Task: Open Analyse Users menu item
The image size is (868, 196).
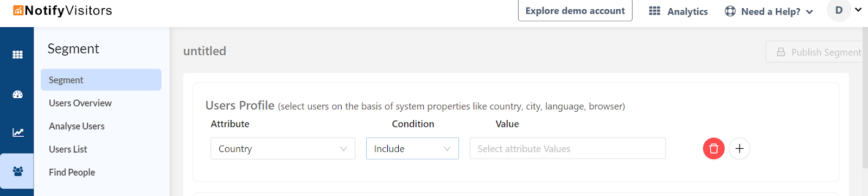Action: (x=76, y=126)
